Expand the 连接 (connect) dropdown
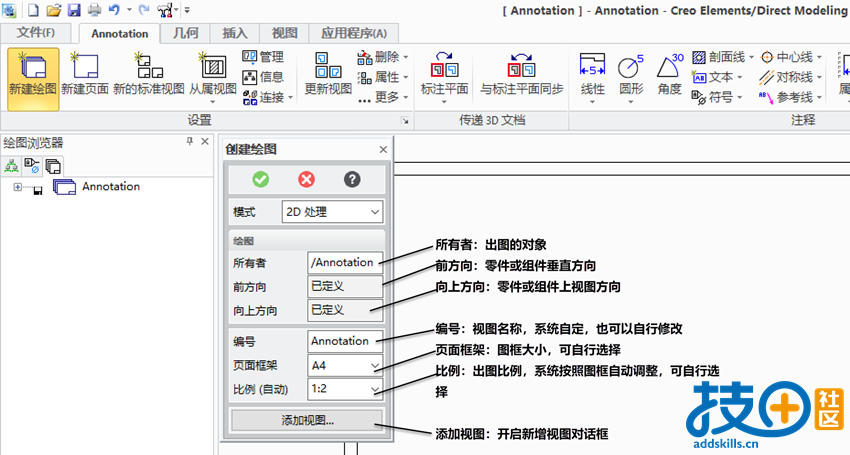 click(291, 98)
